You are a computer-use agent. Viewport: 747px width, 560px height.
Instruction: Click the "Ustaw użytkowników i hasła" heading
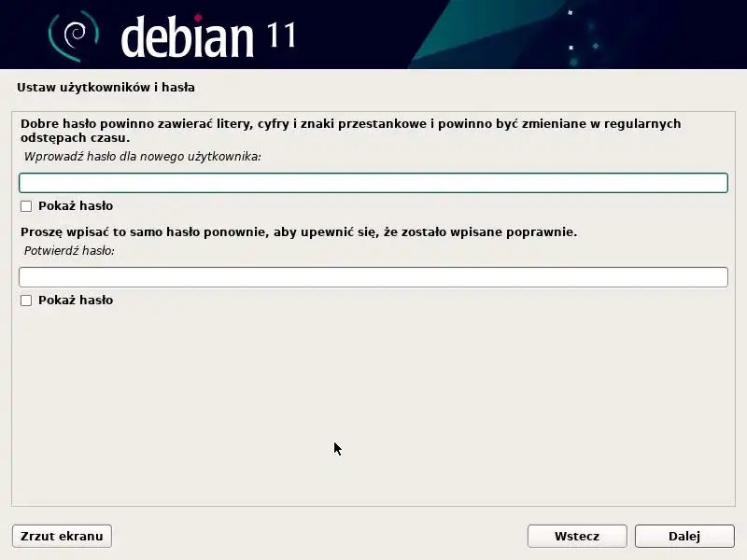[106, 88]
